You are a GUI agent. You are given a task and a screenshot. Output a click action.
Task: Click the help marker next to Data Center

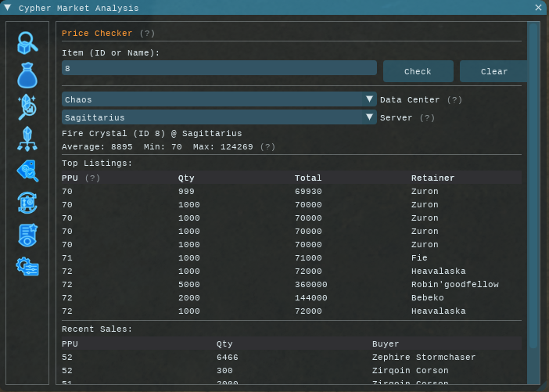pos(454,100)
